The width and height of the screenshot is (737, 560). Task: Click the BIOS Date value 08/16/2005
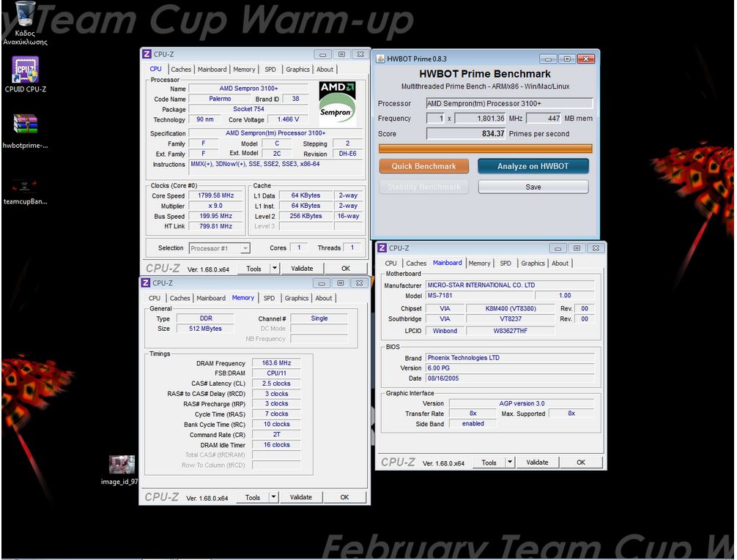[511, 378]
